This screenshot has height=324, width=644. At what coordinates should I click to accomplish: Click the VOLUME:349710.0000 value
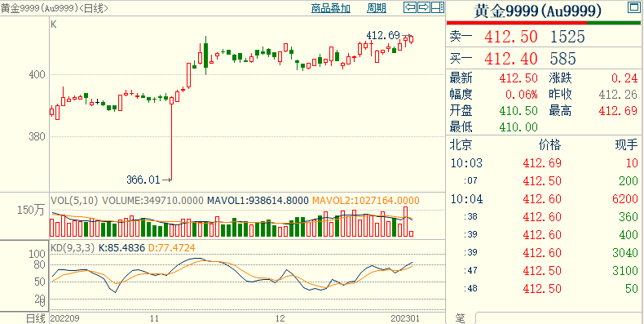pos(152,201)
